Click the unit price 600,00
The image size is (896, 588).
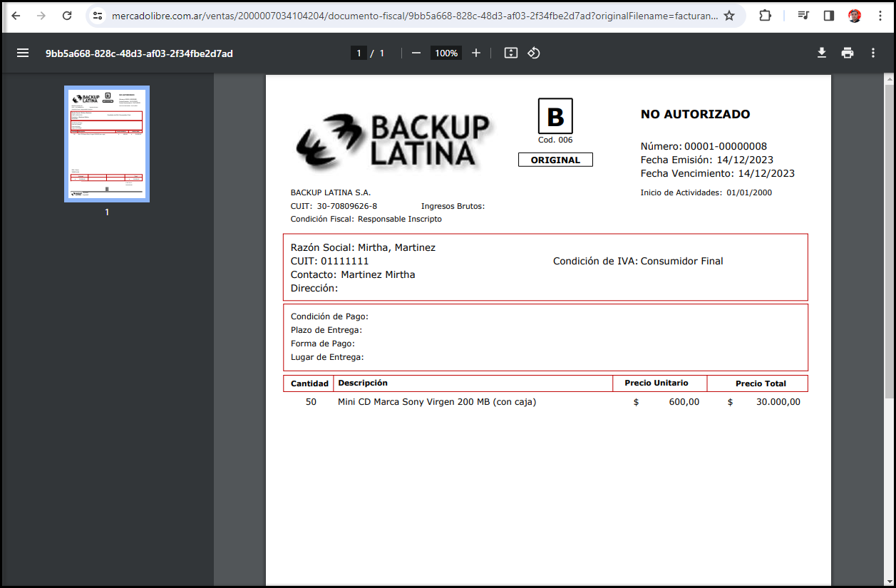pos(684,402)
